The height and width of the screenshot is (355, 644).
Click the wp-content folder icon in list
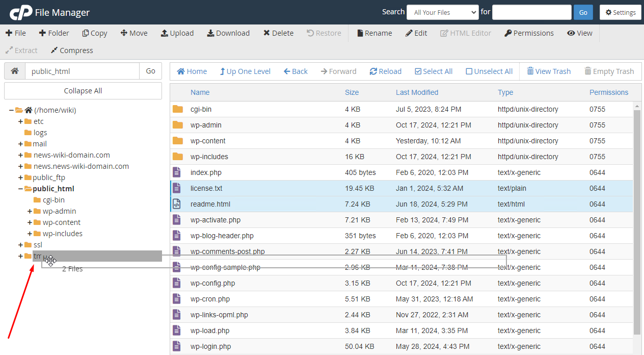(x=177, y=141)
